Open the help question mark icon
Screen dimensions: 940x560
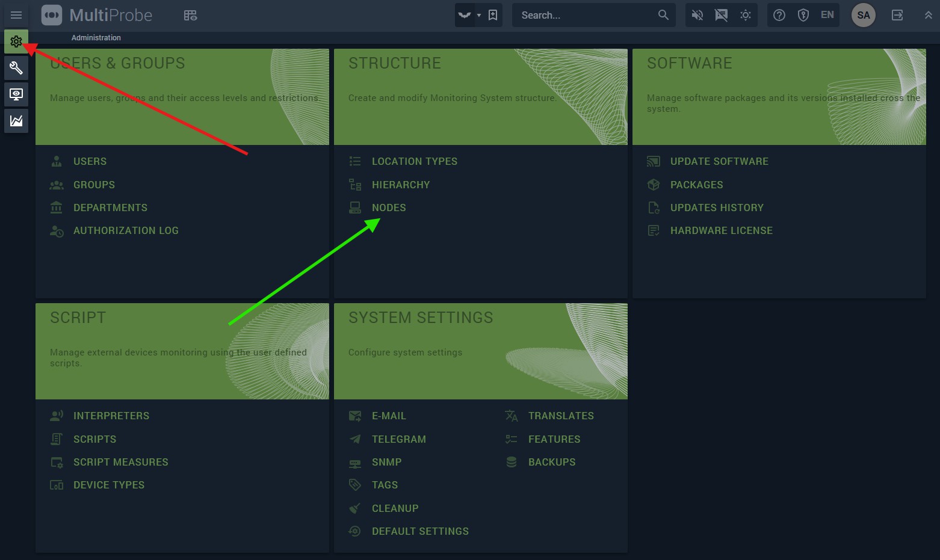click(779, 15)
